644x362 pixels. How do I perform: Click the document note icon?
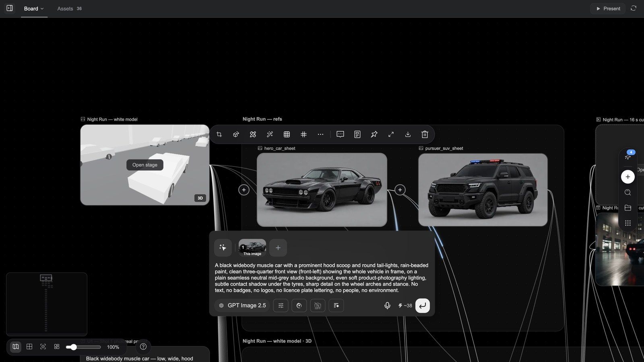coord(357,134)
